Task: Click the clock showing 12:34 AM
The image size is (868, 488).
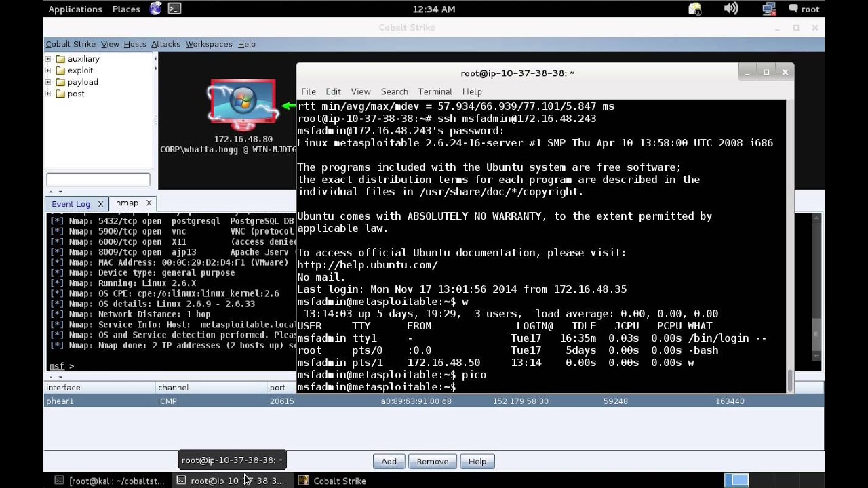Action: click(x=434, y=9)
